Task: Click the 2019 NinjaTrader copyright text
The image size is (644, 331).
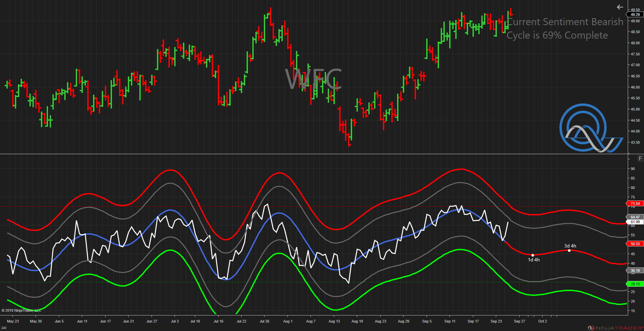Action: [21, 310]
